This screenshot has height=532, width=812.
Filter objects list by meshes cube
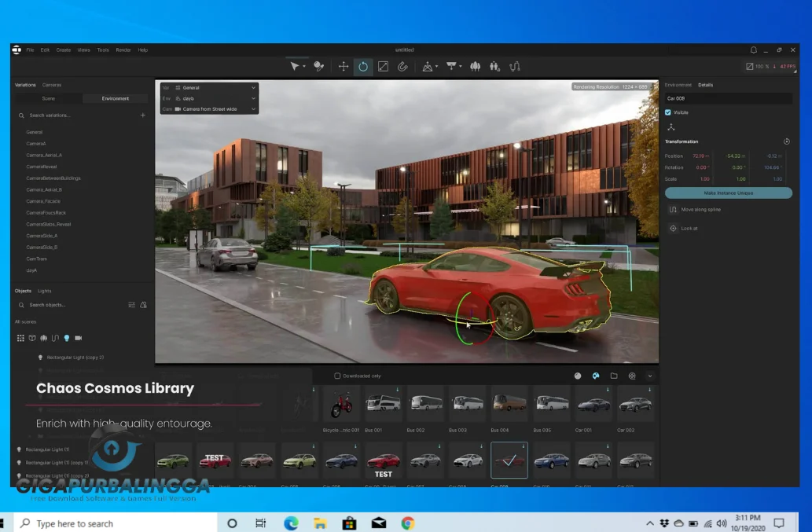pyautogui.click(x=32, y=338)
